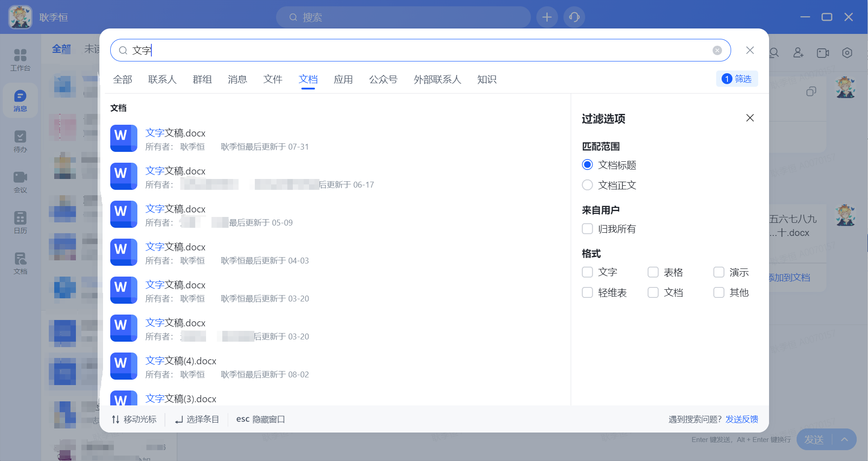This screenshot has height=461, width=868.
Task: Click the top bar 搜索 search box
Action: 404,17
